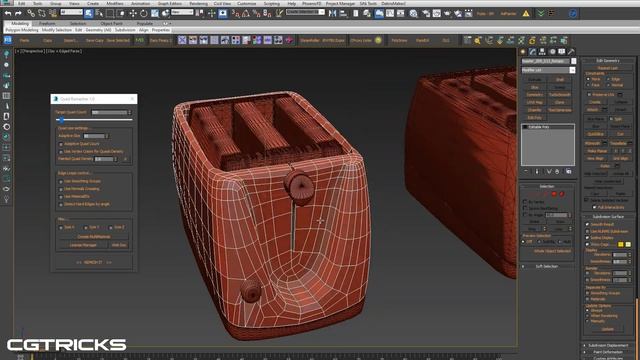Activate the Unlink Selection tool
The height and width of the screenshot is (360, 640).
pos(42,13)
